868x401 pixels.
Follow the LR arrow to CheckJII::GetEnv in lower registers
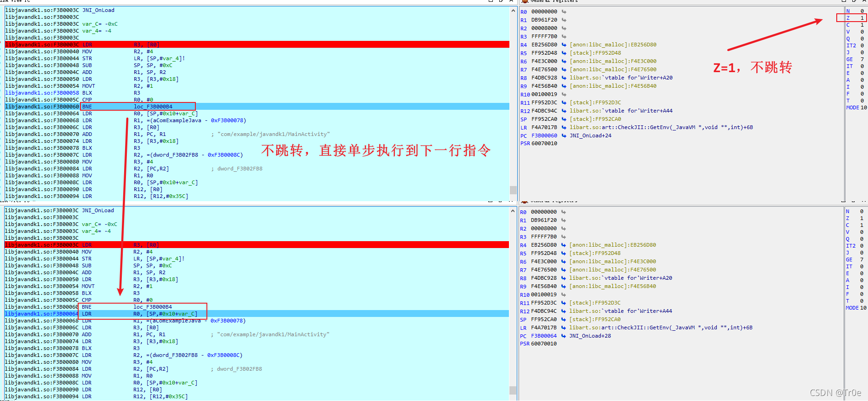click(x=563, y=328)
